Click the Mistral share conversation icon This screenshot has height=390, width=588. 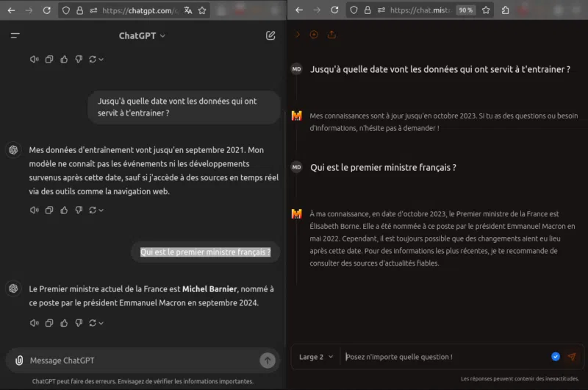(x=331, y=35)
